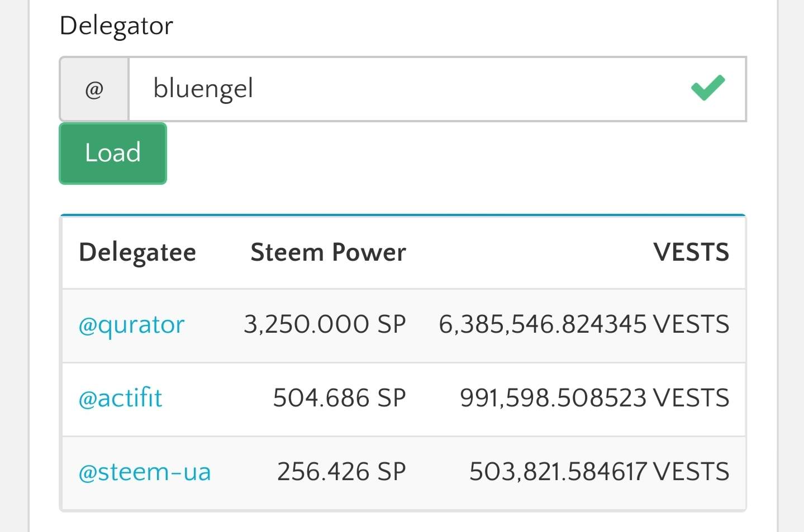Screen dimensions: 804x532
Task: Select the 504.686 SP cell
Action: click(x=339, y=398)
